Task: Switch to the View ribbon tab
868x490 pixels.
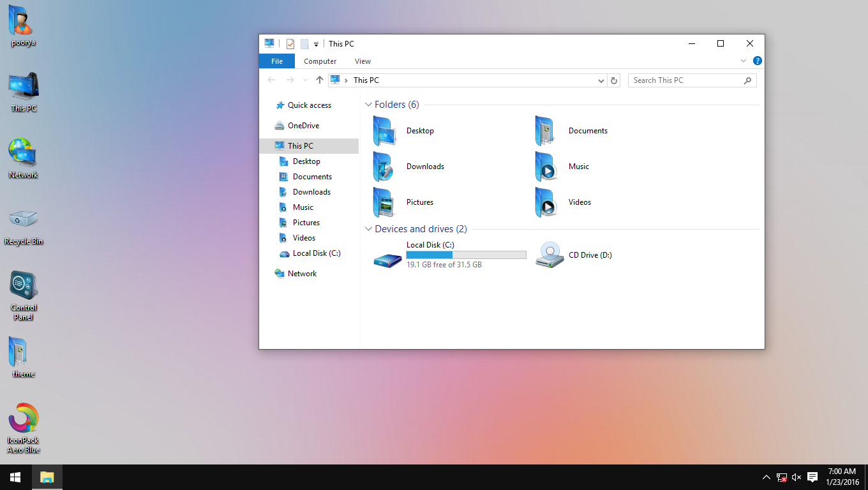Action: (363, 61)
